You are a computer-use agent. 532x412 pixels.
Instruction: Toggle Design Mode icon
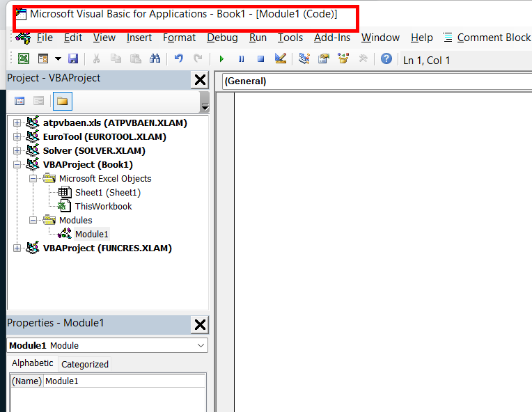tap(281, 59)
